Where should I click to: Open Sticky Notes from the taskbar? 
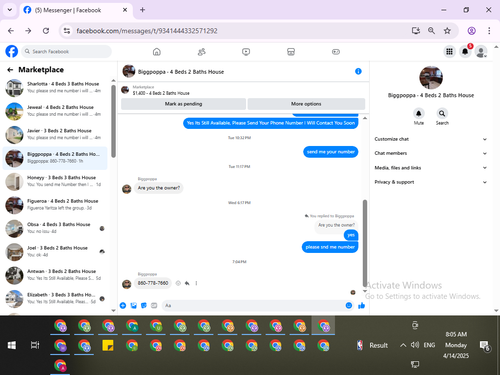[108, 345]
